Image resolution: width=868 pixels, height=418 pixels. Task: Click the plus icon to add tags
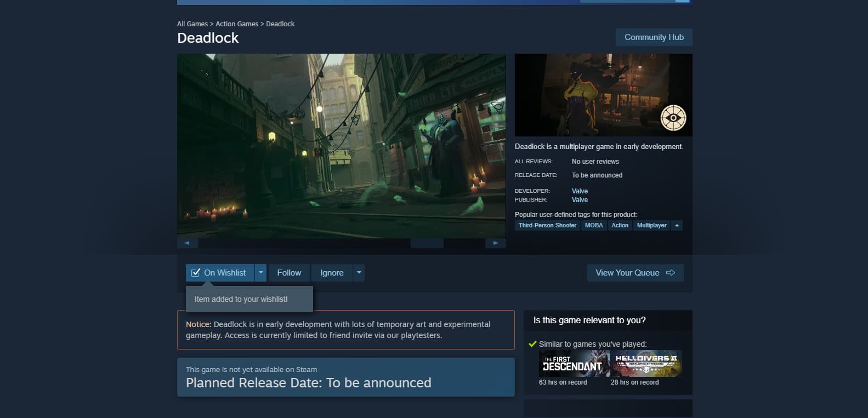click(x=677, y=226)
